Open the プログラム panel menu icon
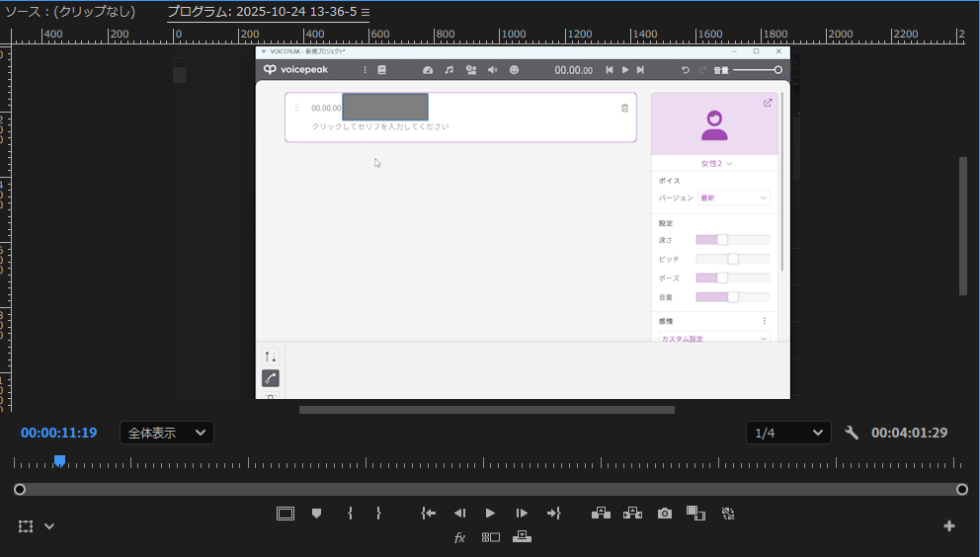This screenshot has height=557, width=980. pos(366,12)
